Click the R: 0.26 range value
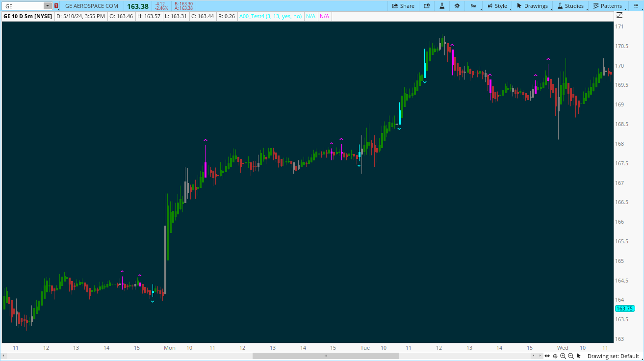 227,16
